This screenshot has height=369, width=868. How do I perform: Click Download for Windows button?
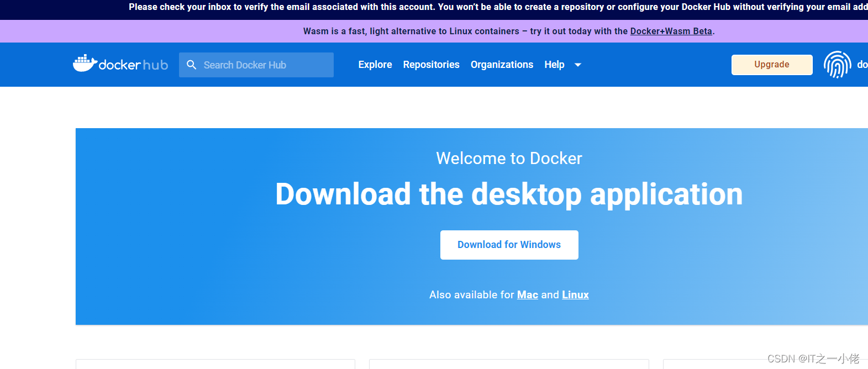(x=509, y=245)
